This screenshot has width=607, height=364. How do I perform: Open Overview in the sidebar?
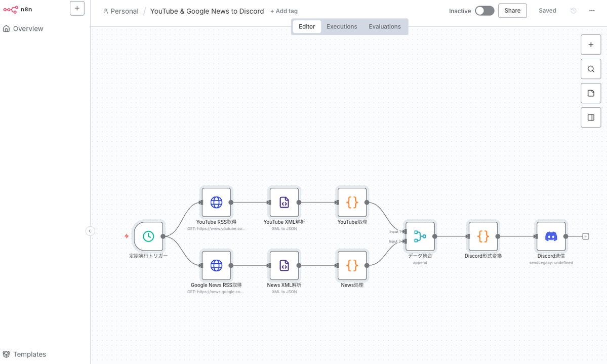(23, 29)
